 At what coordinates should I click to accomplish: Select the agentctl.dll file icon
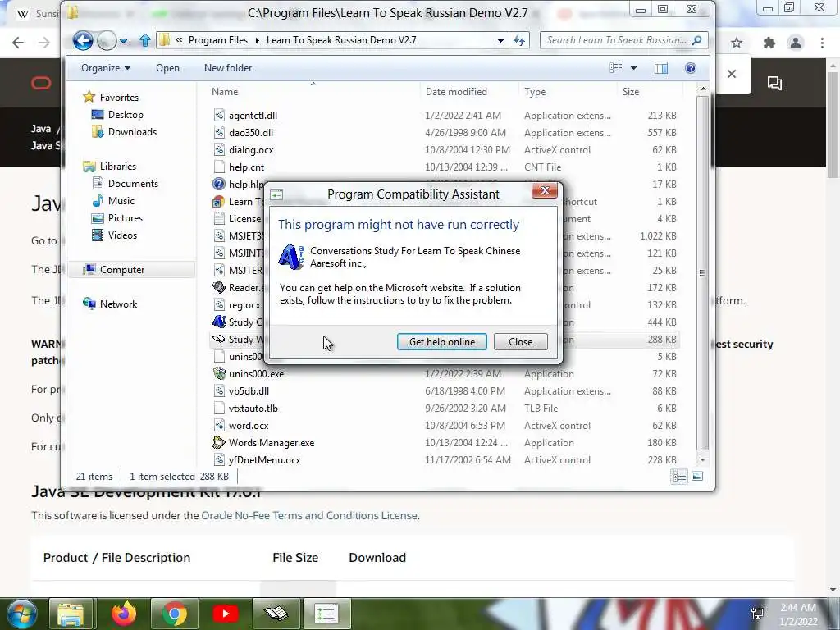coord(219,115)
